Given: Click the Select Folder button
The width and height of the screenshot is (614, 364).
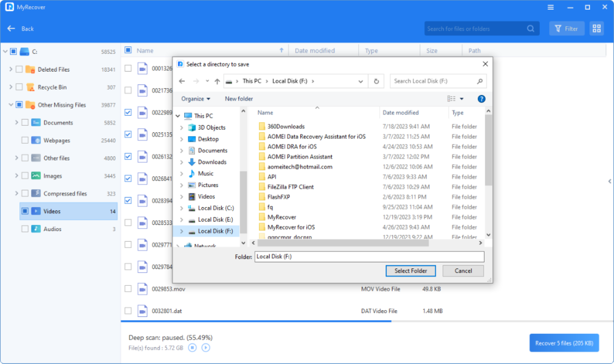Looking at the screenshot, I should point(410,271).
